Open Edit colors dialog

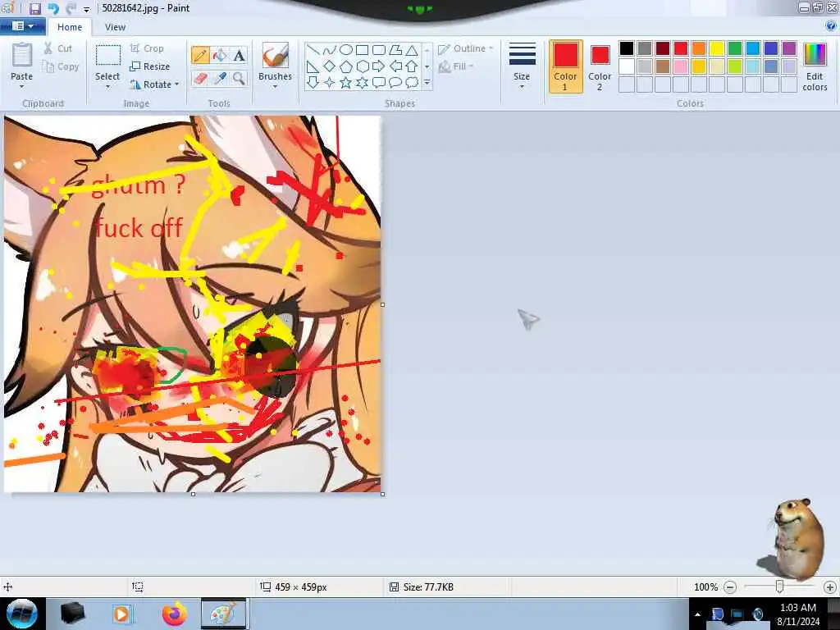point(815,66)
